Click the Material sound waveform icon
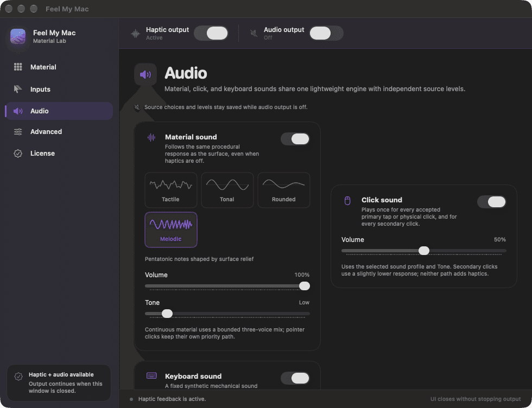The image size is (532, 408). [151, 137]
